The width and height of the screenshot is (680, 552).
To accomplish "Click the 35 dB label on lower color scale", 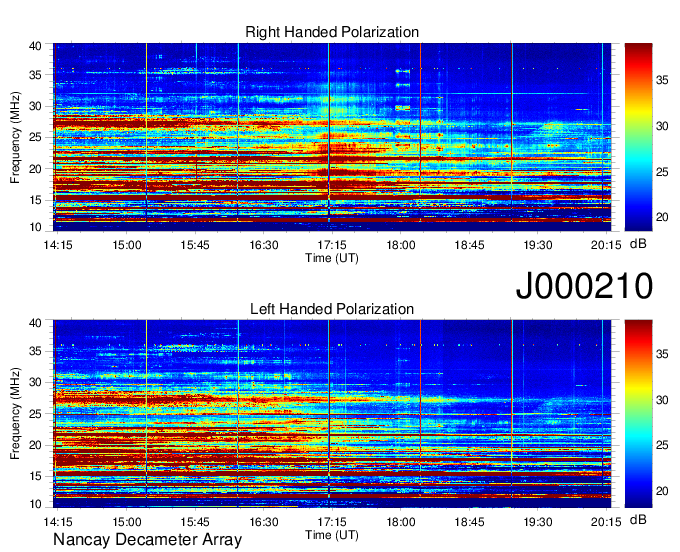I will [662, 354].
